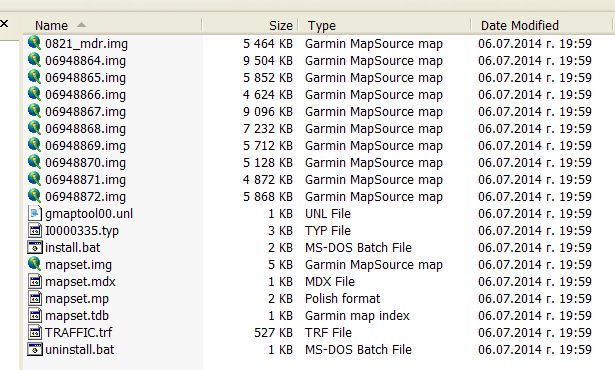The width and height of the screenshot is (615, 370).
Task: Select the 06948872.img map icon
Action: point(35,196)
